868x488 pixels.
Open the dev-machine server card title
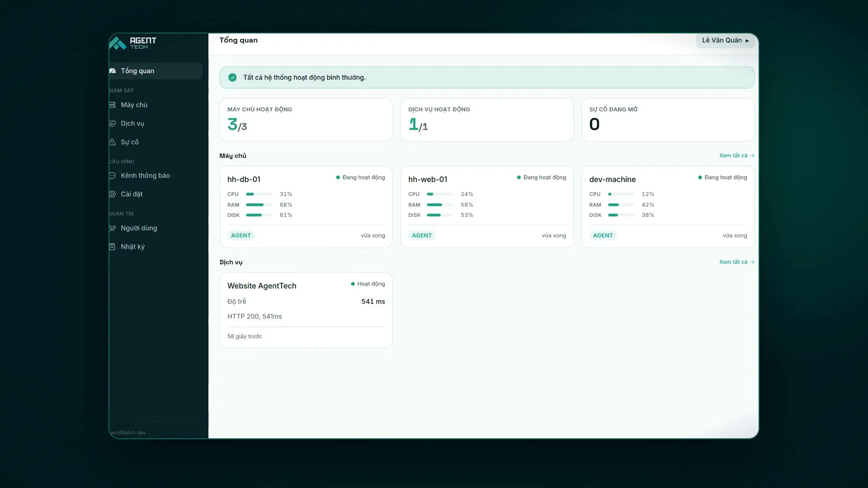tap(612, 179)
